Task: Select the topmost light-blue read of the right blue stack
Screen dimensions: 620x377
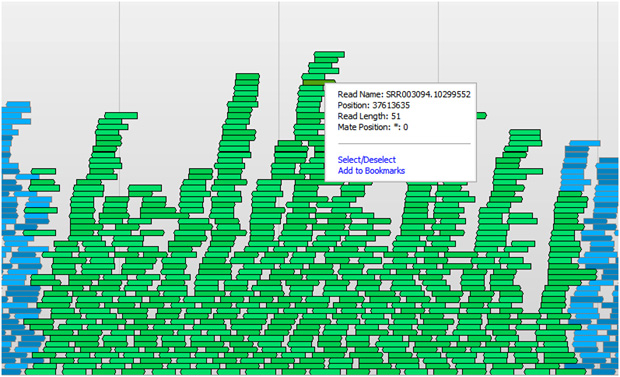Action: (x=584, y=143)
